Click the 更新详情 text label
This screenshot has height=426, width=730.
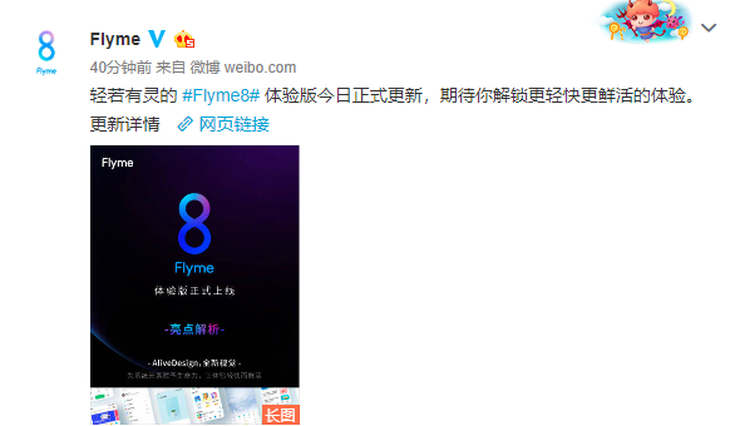tap(125, 124)
